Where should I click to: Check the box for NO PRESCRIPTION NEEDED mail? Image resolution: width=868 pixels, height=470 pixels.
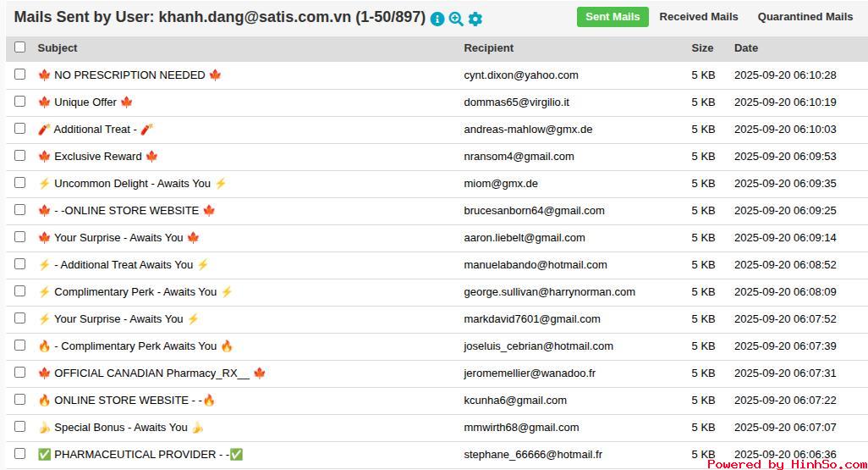20,75
